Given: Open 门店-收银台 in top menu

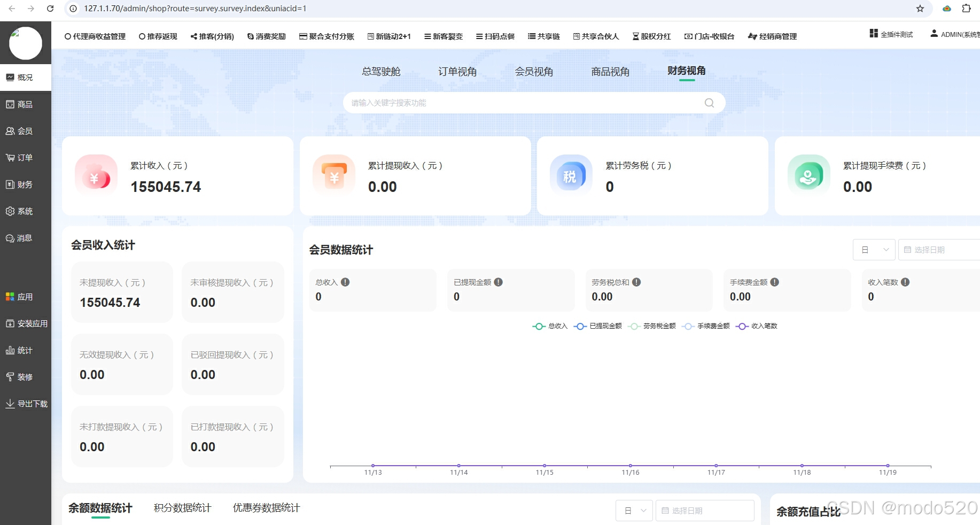Looking at the screenshot, I should click(709, 36).
